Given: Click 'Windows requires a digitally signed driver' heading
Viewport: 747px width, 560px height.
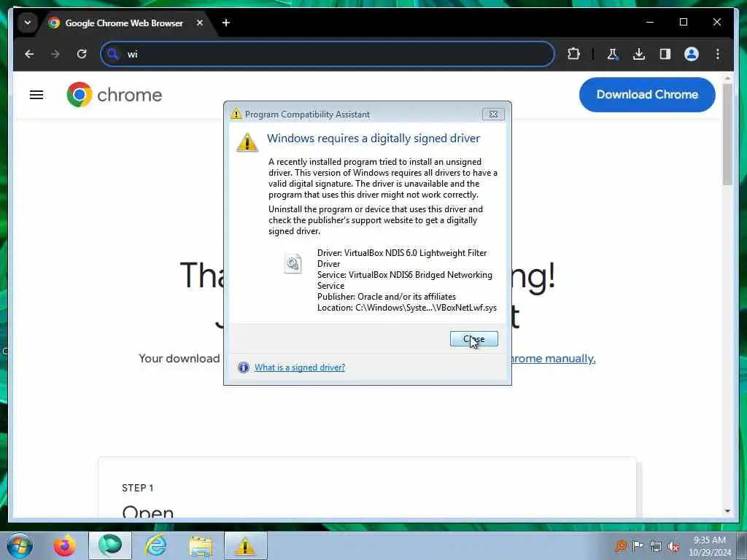Looking at the screenshot, I should [373, 139].
